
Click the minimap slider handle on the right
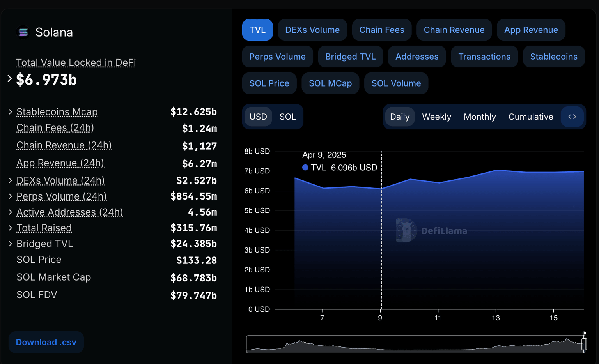coord(585,343)
